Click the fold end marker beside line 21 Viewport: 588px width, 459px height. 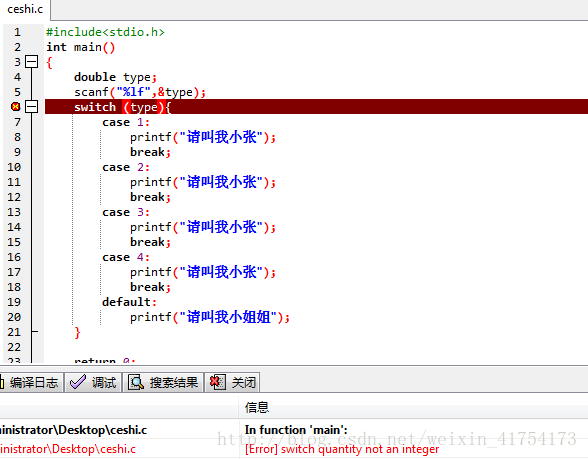click(34, 332)
